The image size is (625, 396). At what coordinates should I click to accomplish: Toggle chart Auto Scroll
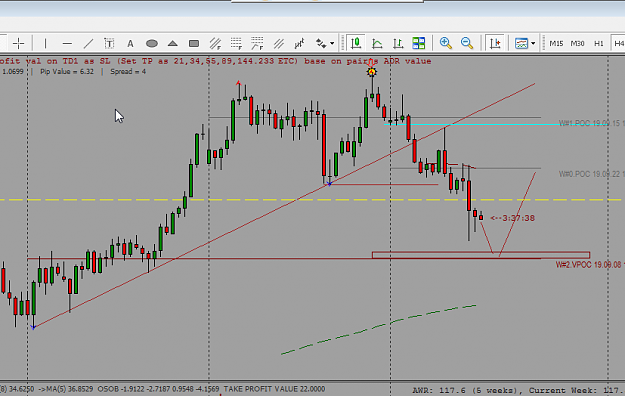[x=398, y=43]
